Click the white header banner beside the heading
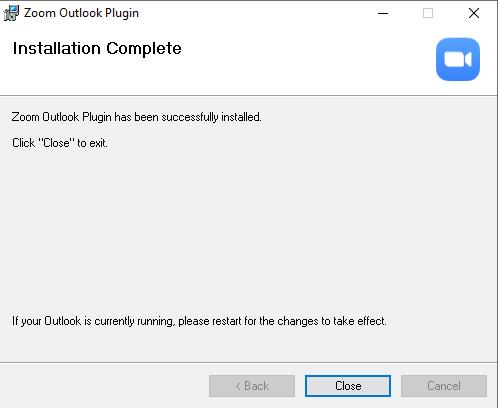This screenshot has width=498, height=408. 300,60
